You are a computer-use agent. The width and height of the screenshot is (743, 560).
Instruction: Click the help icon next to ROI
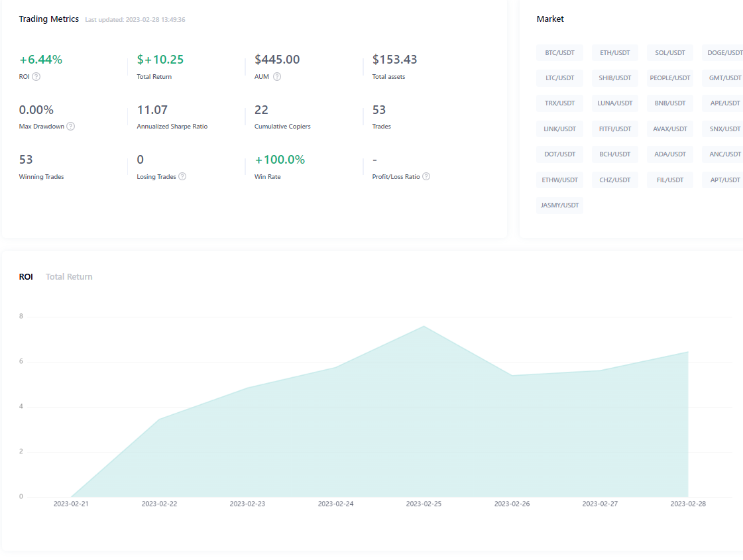coord(36,77)
